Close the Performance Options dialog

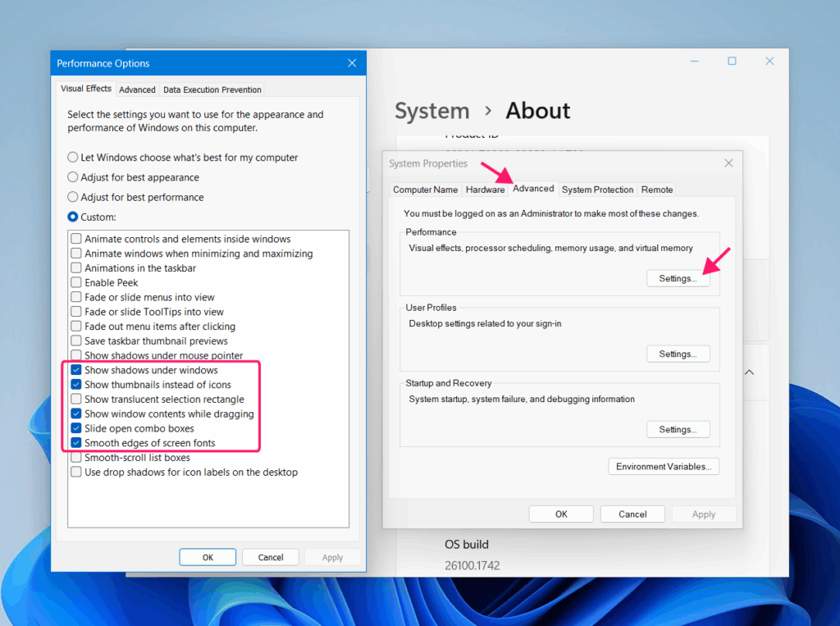(x=352, y=63)
